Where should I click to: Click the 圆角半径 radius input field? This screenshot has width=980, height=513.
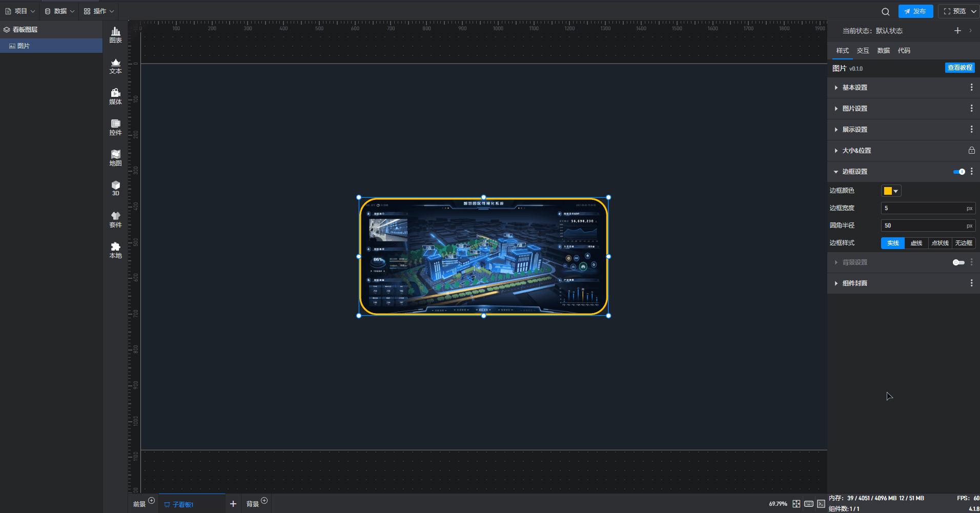tap(923, 225)
